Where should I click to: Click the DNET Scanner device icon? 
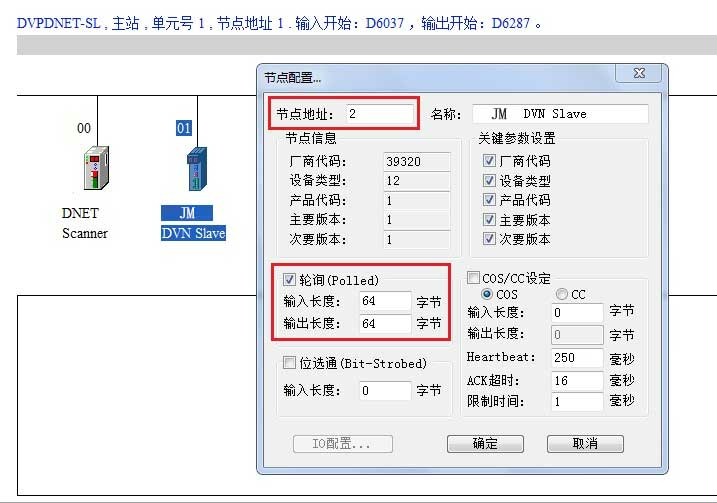coord(95,169)
